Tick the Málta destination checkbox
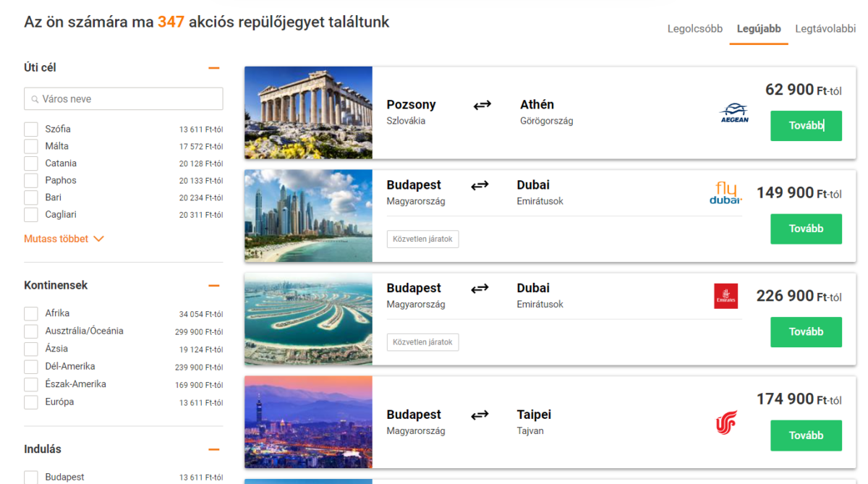This screenshot has width=868, height=484. tap(31, 146)
